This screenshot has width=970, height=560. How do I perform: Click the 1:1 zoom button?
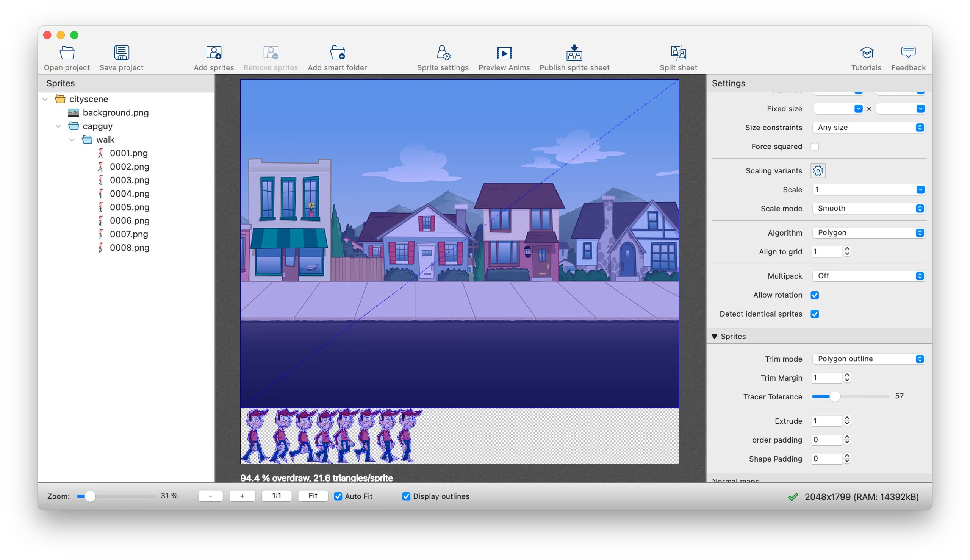click(x=276, y=496)
